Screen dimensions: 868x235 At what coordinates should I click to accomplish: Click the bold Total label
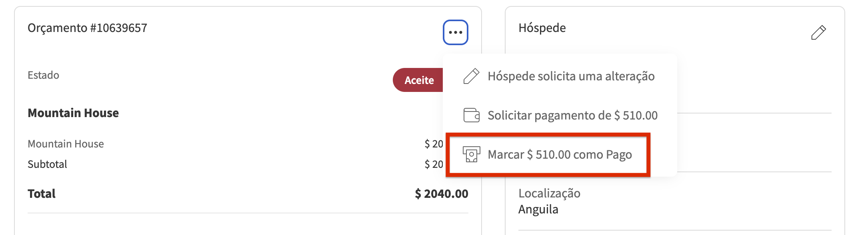point(42,194)
